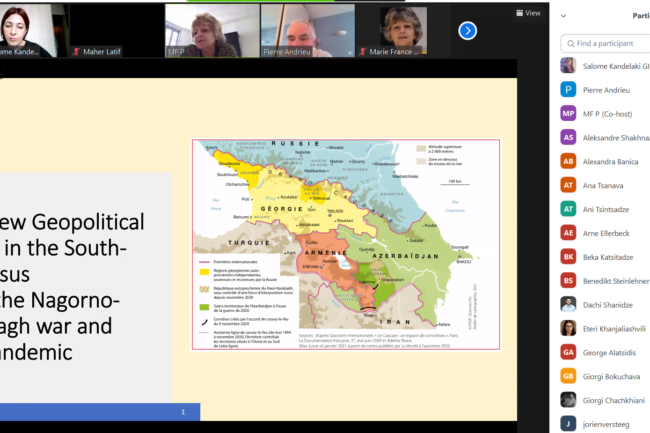Click Alexandra Banica's AB avatar
This screenshot has width=650, height=433.
pos(568,161)
